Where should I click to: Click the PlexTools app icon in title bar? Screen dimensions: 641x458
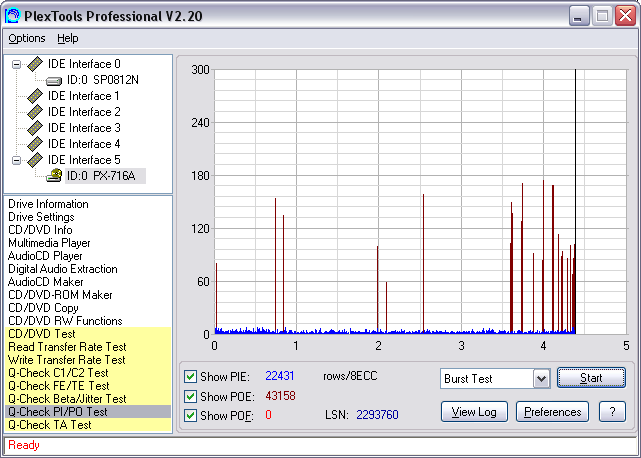point(12,16)
